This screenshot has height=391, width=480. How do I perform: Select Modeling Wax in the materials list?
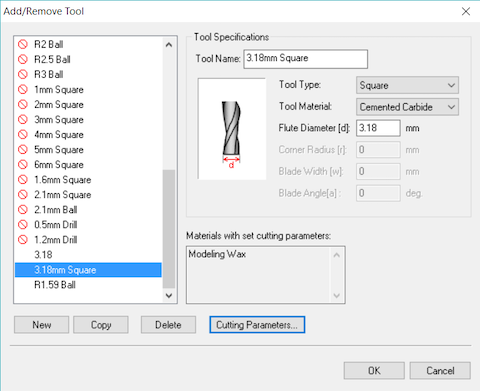217,254
